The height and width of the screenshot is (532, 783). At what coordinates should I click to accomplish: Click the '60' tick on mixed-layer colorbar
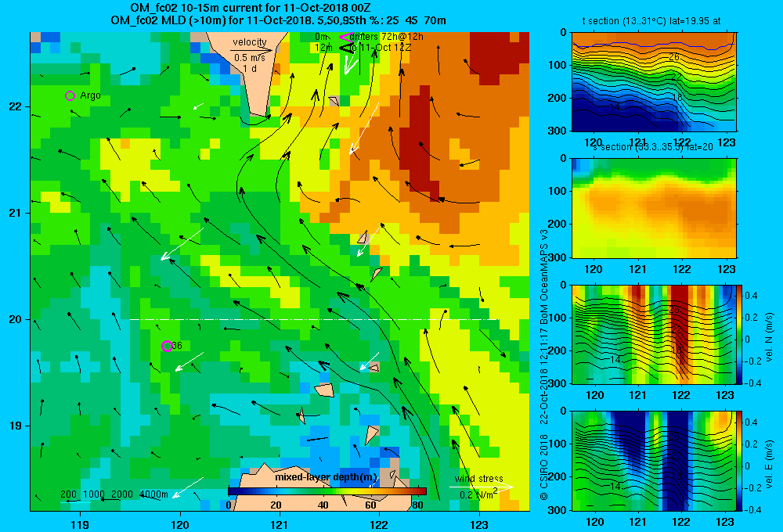370,505
